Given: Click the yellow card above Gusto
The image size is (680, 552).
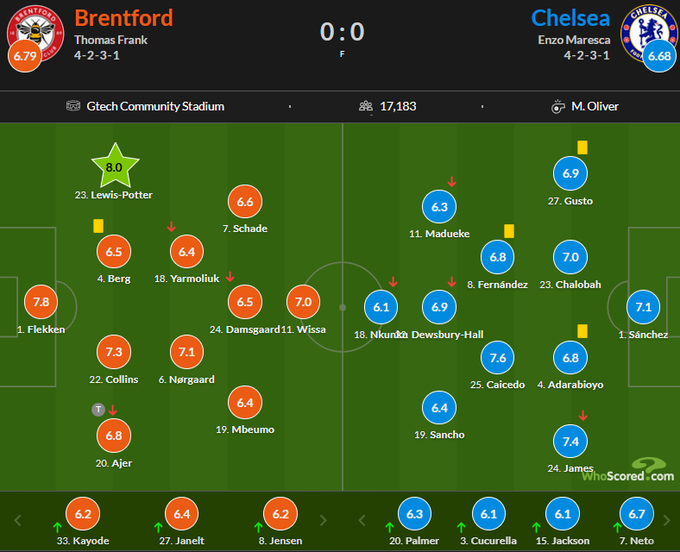Looking at the screenshot, I should pyautogui.click(x=582, y=147).
